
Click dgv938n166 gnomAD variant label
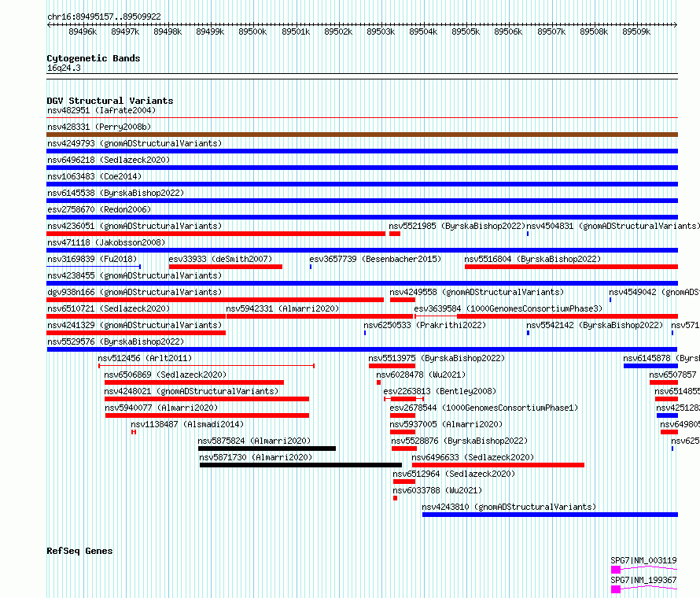tap(134, 292)
